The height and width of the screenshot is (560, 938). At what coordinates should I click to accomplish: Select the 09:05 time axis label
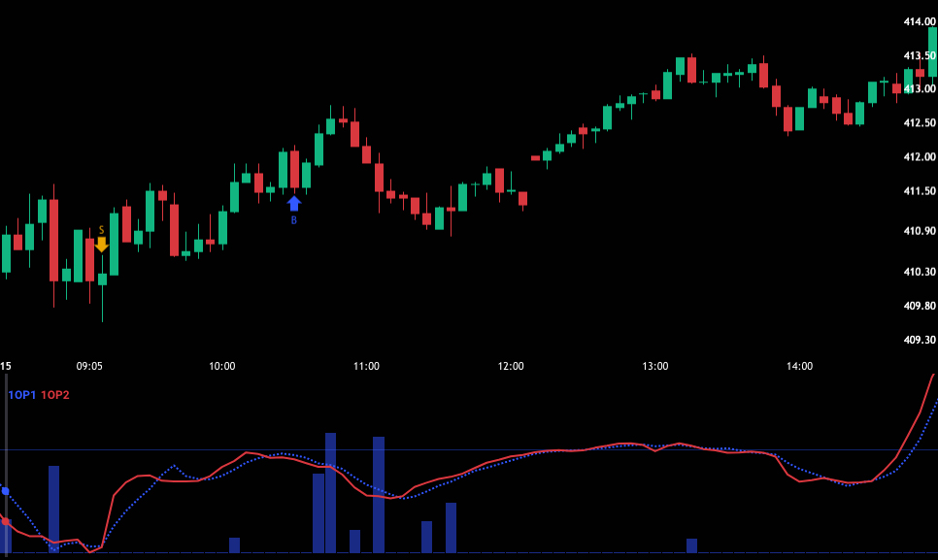(89, 366)
